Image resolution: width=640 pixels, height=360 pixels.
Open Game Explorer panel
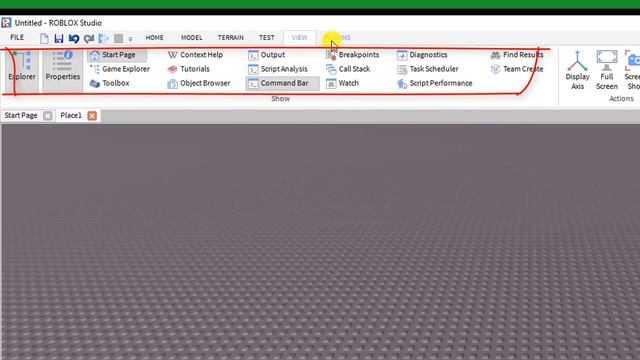pyautogui.click(x=120, y=69)
